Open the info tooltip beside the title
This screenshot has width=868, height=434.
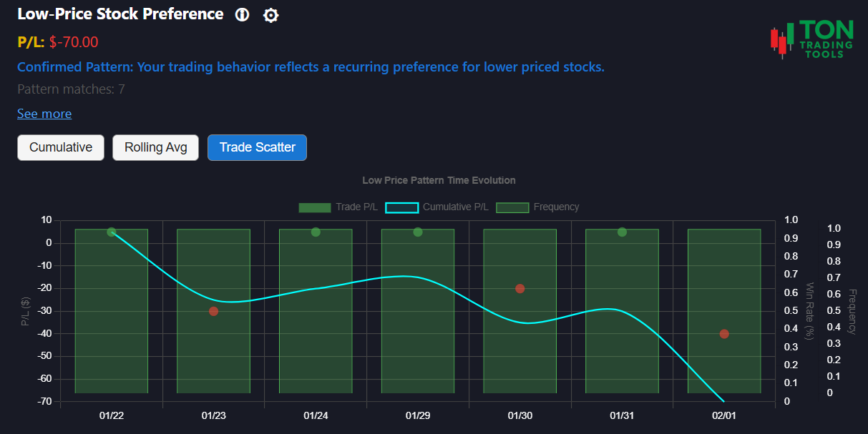pos(241,14)
